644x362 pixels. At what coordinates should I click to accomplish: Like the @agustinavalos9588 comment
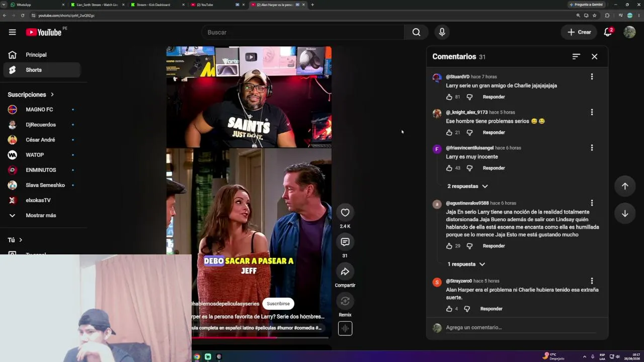point(449,246)
